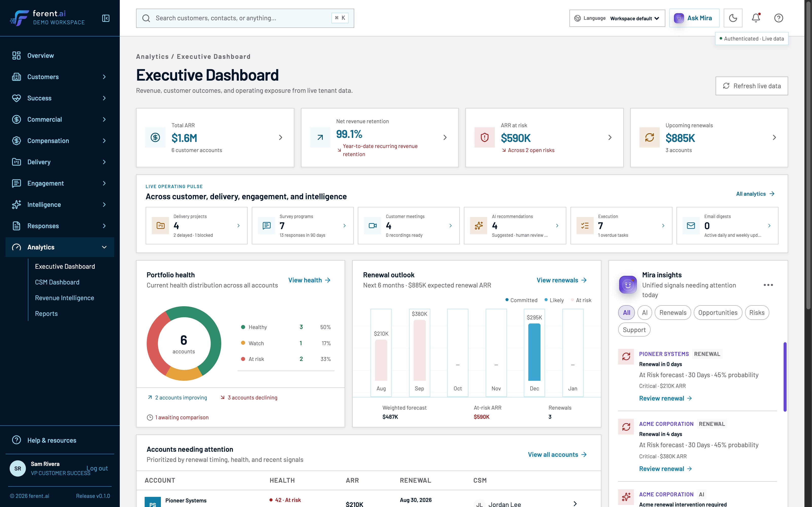
Task: Click the ARR at risk shield icon
Action: pyautogui.click(x=484, y=137)
